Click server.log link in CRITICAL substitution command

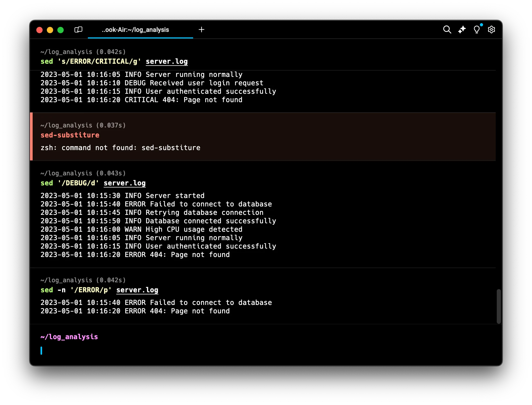coord(167,61)
